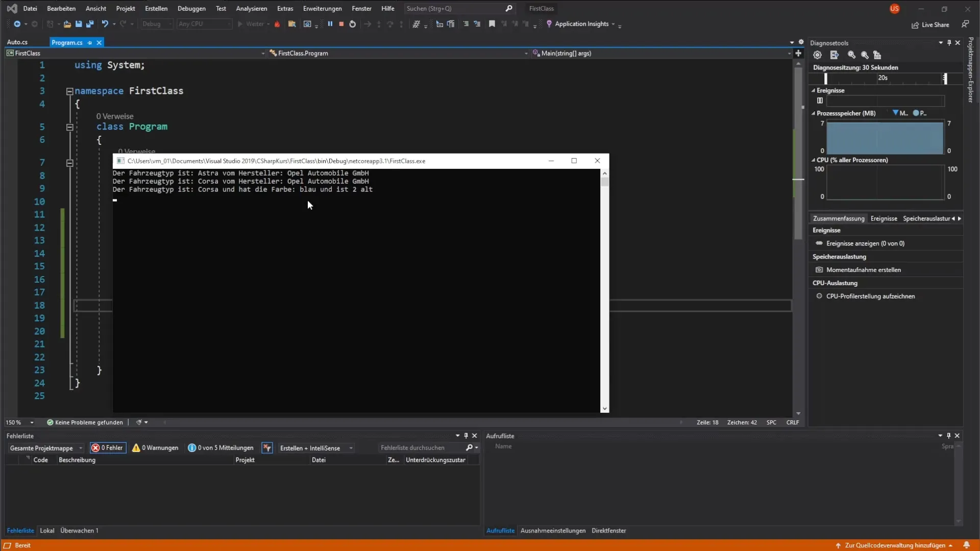Image resolution: width=980 pixels, height=551 pixels.
Task: Open the Debuggen menu
Action: (191, 9)
